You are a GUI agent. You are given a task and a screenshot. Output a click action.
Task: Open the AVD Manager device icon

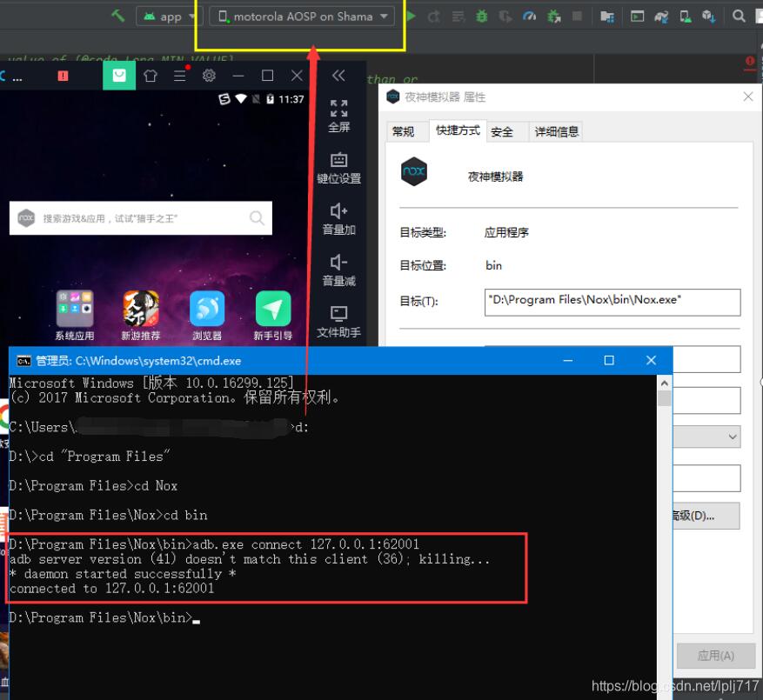coord(686,17)
